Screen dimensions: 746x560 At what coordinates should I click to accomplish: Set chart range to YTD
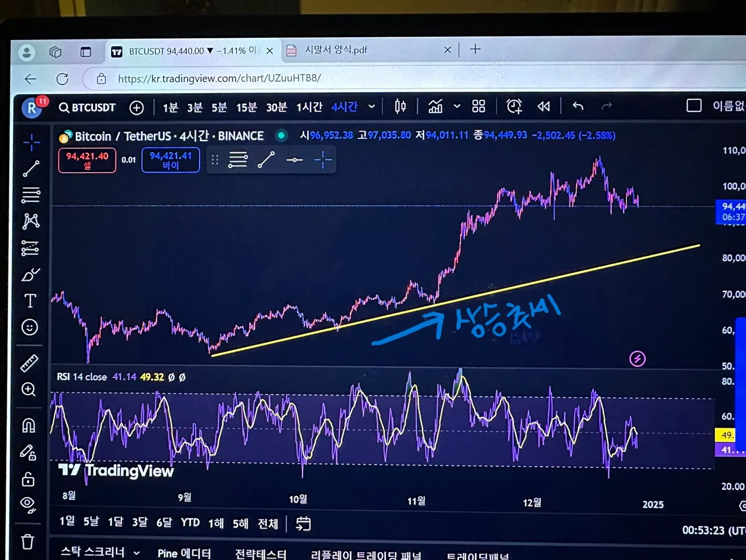(x=190, y=522)
